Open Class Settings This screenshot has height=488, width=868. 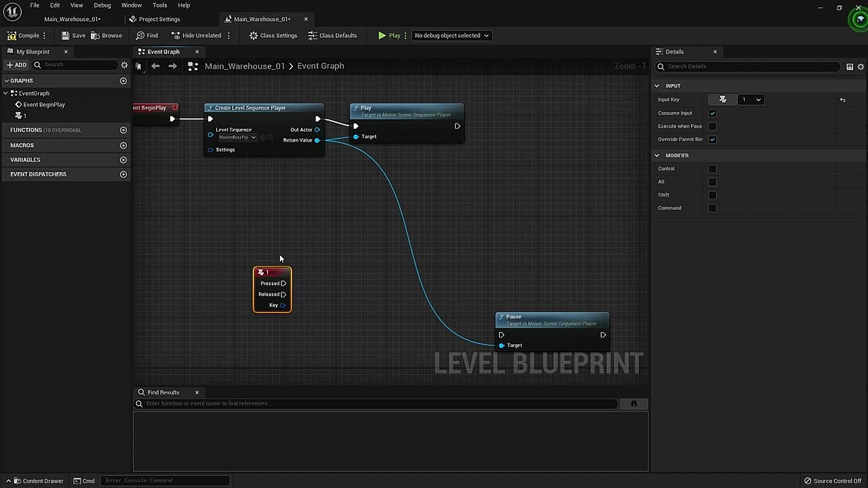[273, 35]
